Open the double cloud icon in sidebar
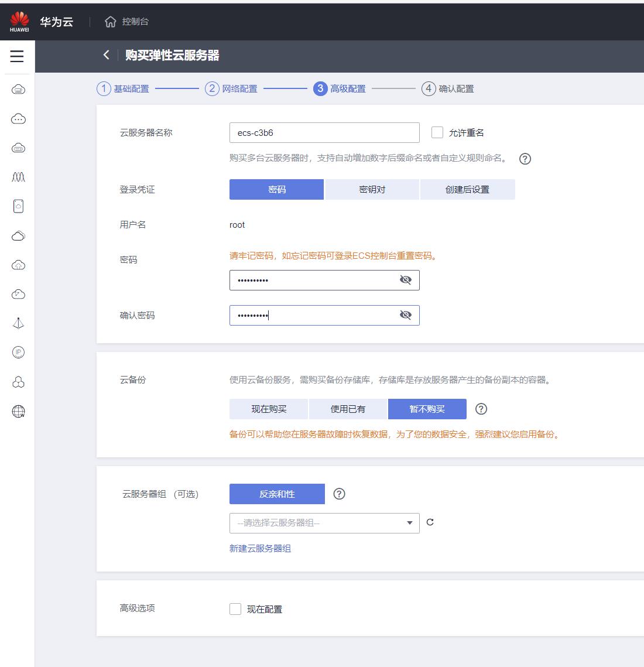The width and height of the screenshot is (644, 667). click(18, 235)
